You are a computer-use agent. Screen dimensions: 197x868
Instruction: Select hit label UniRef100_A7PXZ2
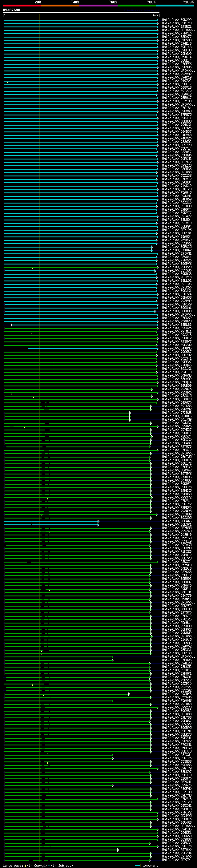tap(177, 450)
